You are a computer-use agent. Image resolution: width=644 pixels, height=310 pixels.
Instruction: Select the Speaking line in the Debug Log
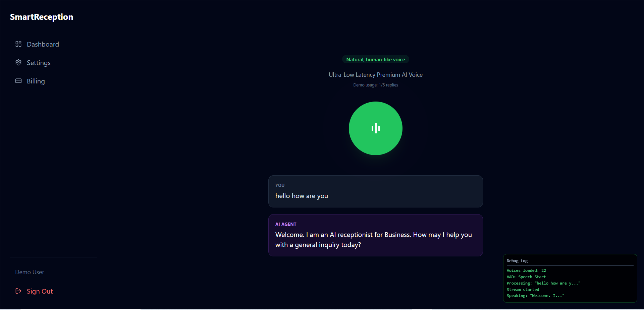pyautogui.click(x=535, y=296)
